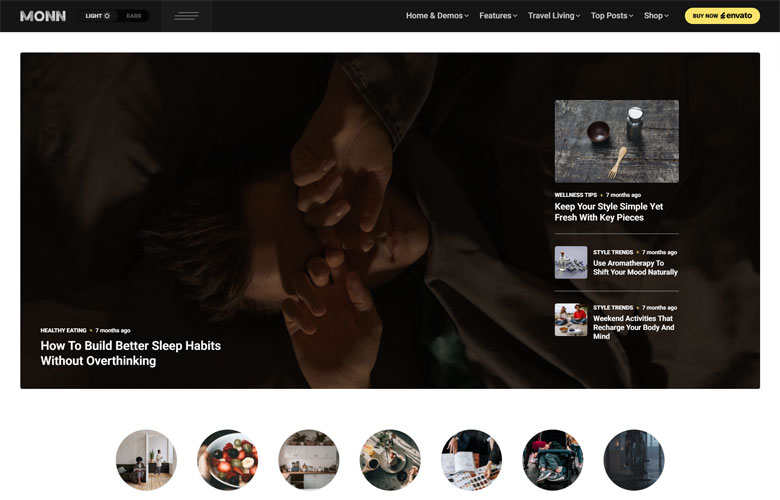Open the Travel Living dropdown menu
This screenshot has height=500, width=780.
click(x=553, y=16)
